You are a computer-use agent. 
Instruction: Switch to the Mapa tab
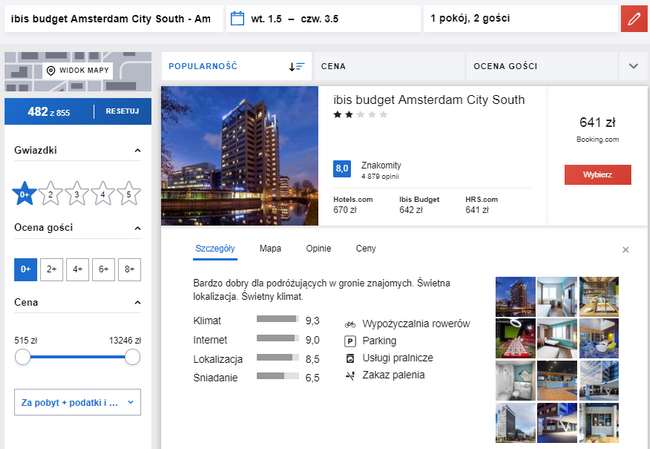(x=270, y=249)
